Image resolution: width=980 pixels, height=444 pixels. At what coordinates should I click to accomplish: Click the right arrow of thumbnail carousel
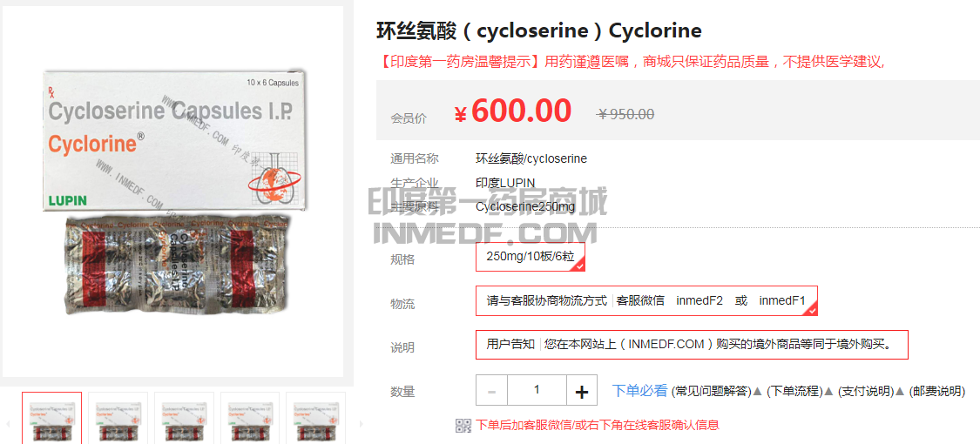(361, 424)
